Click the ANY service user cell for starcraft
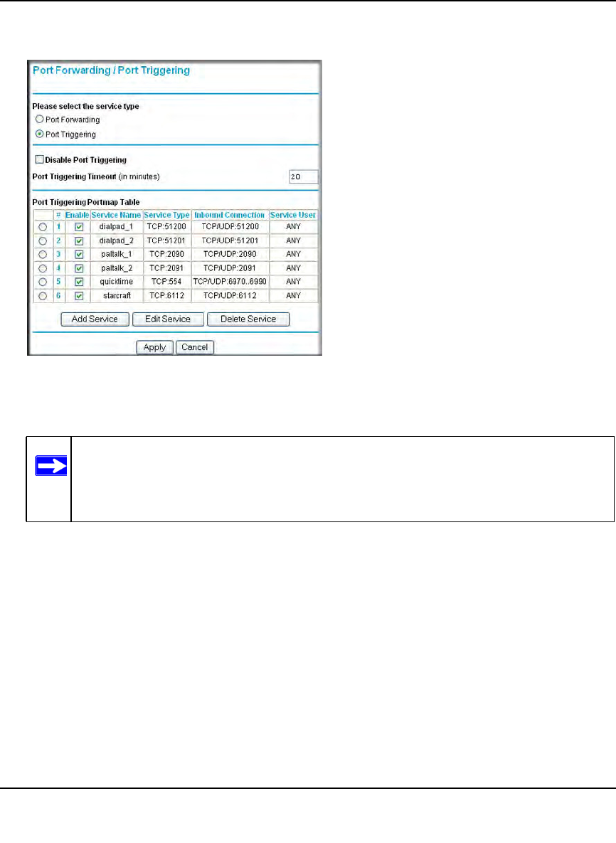The image size is (616, 843). [x=294, y=296]
